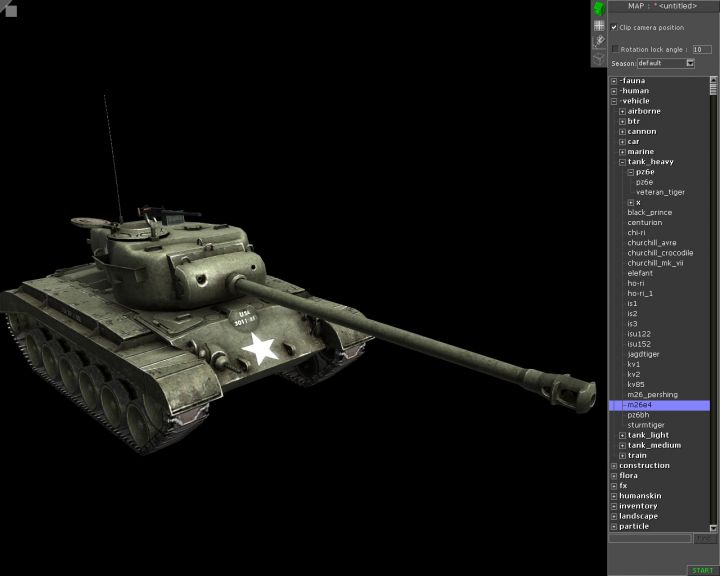Click the green entity mode icon
Image resolution: width=720 pixels, height=576 pixels.
(x=599, y=9)
